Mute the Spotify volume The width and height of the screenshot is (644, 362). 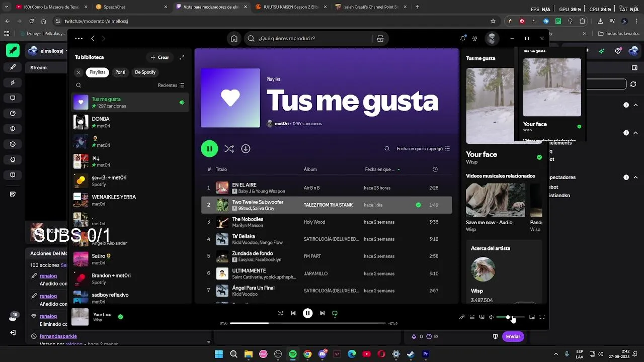[x=492, y=317]
